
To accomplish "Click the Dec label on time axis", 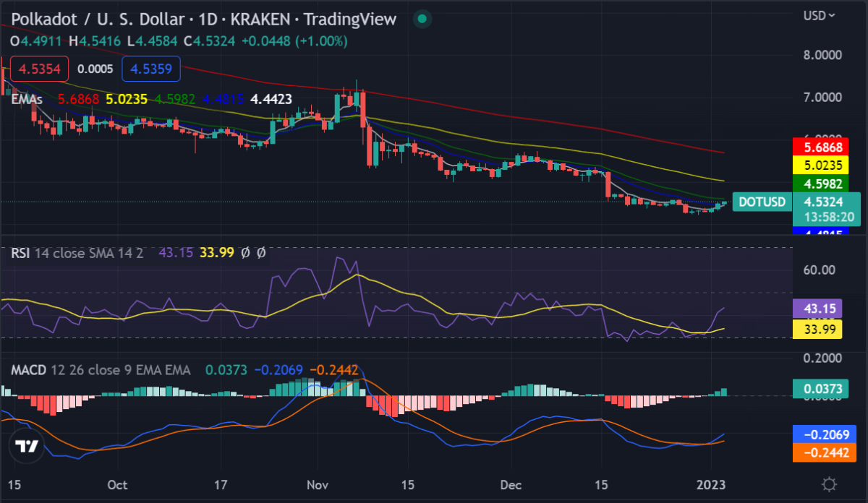I will point(511,484).
